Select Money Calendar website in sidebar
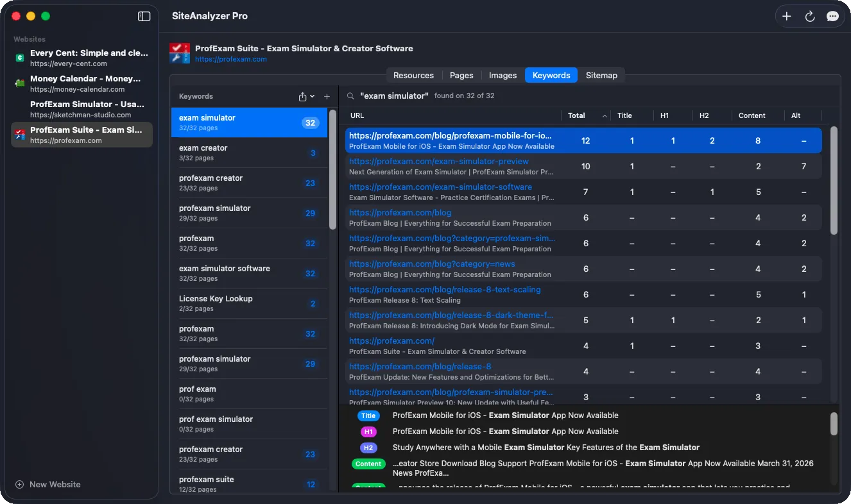This screenshot has width=851, height=504. [x=82, y=83]
